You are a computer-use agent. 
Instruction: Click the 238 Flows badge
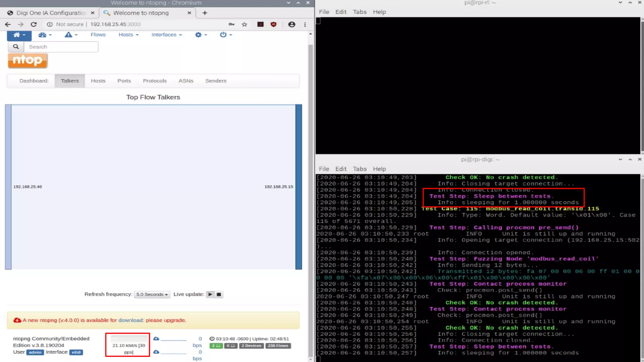278,346
